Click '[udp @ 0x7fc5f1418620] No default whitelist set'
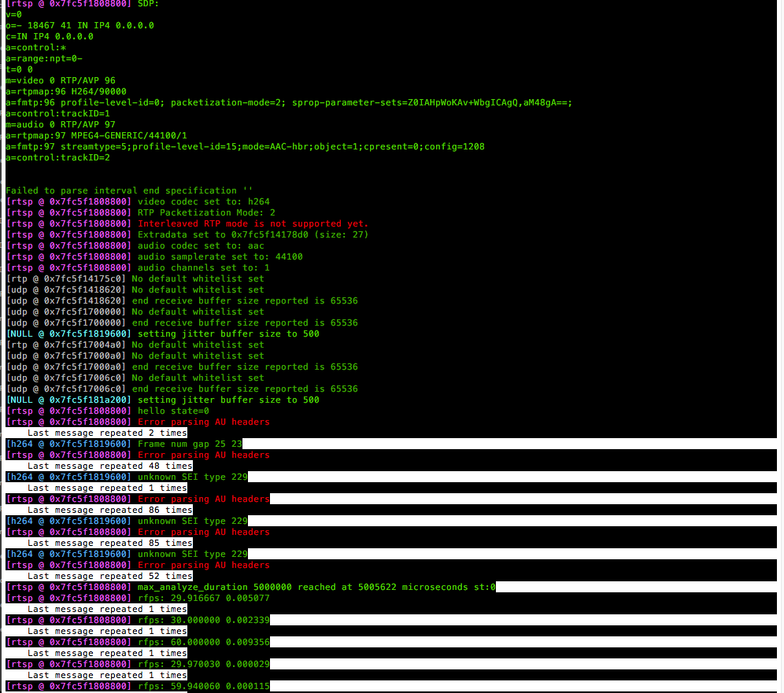This screenshot has width=784, height=693. pos(135,289)
